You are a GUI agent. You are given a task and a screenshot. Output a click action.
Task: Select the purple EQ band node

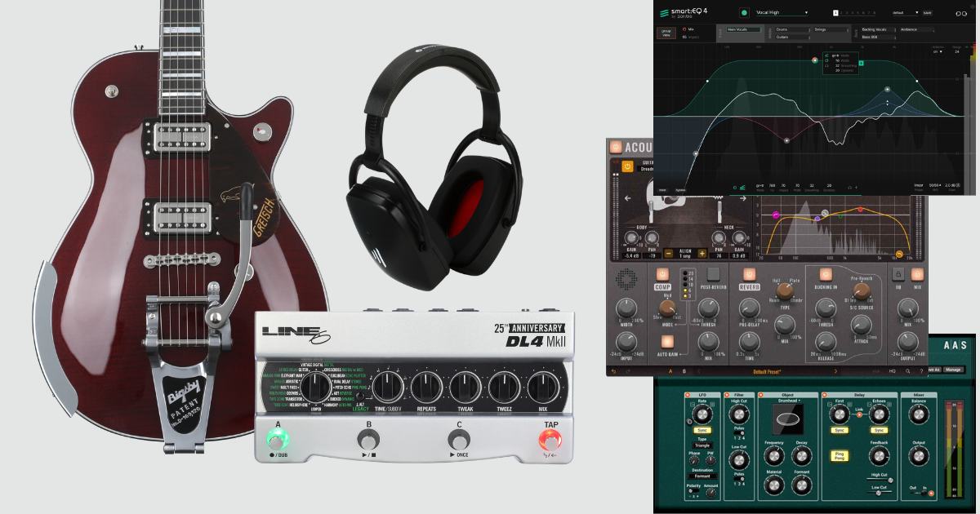coord(817,219)
